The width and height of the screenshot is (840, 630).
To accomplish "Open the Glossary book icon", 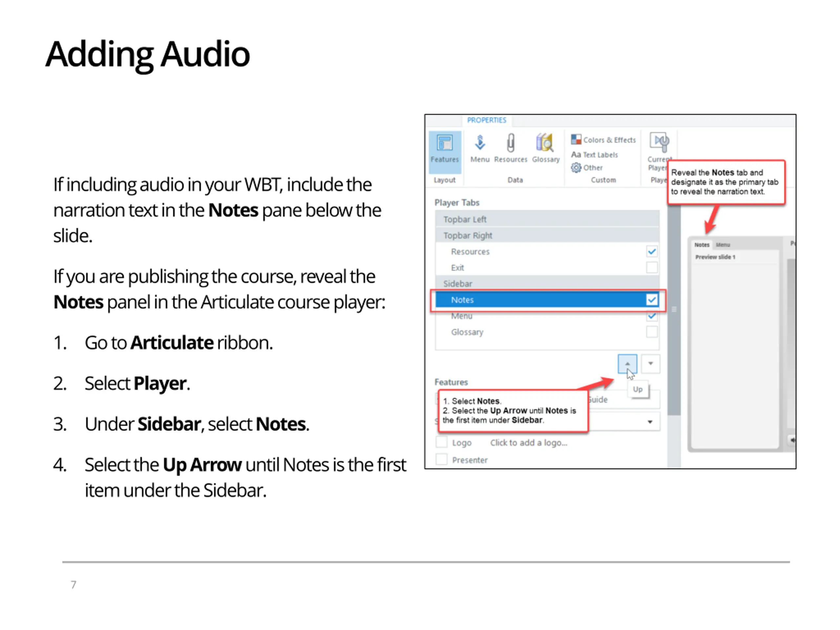I will pyautogui.click(x=546, y=149).
